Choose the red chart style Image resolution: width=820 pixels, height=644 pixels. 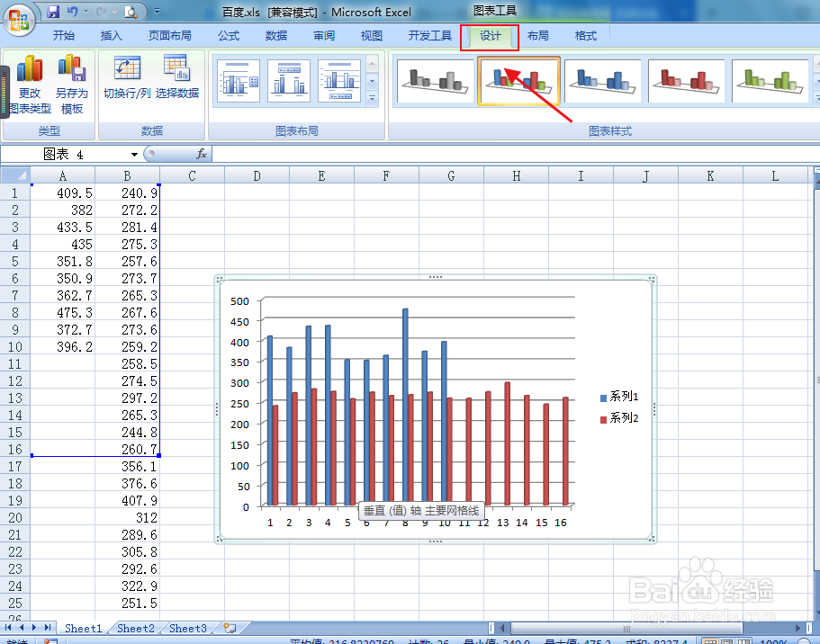point(686,81)
